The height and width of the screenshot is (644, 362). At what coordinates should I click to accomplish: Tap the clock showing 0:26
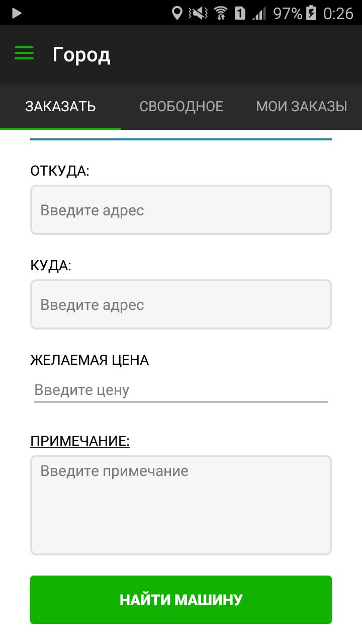[x=338, y=14]
